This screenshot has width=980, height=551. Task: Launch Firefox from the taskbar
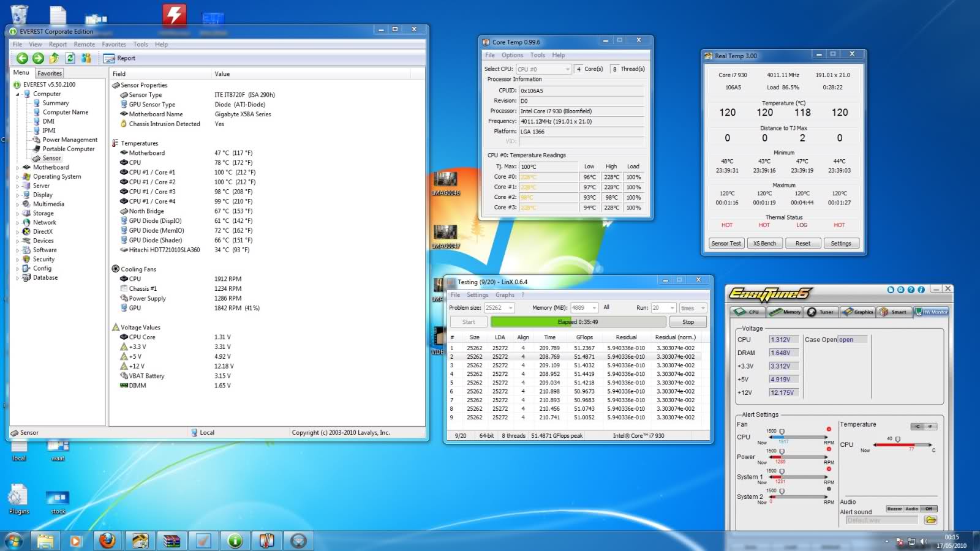108,541
